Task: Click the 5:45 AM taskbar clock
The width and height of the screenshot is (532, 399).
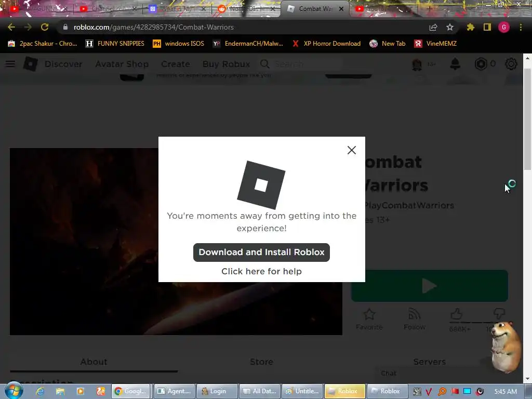Action: pos(506,391)
